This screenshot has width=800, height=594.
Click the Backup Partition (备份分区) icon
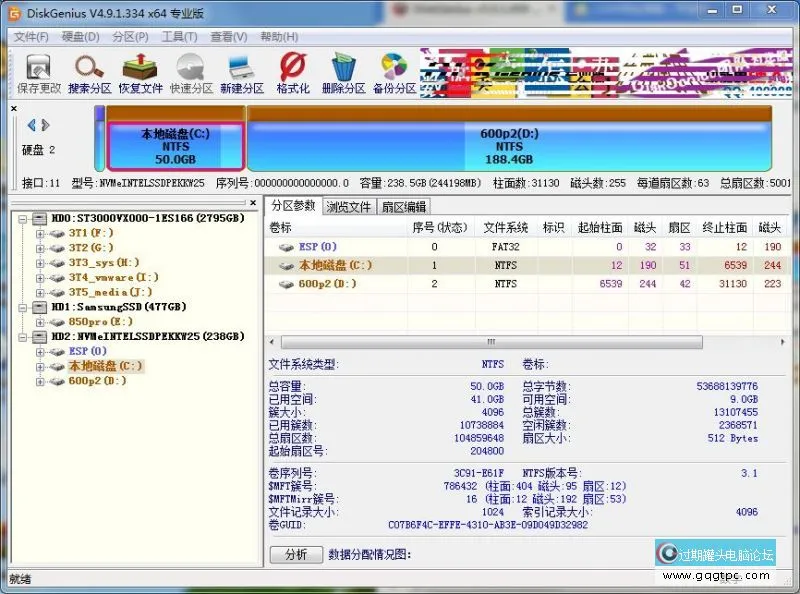click(x=394, y=73)
